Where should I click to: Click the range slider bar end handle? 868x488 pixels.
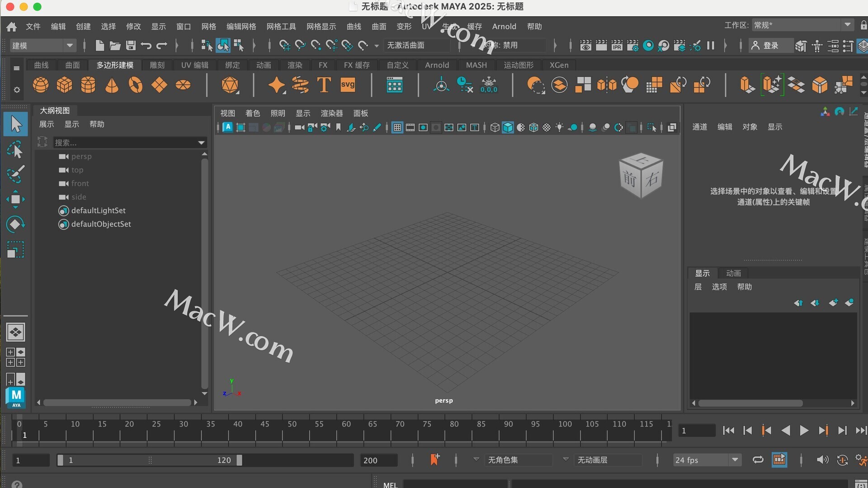(x=239, y=460)
